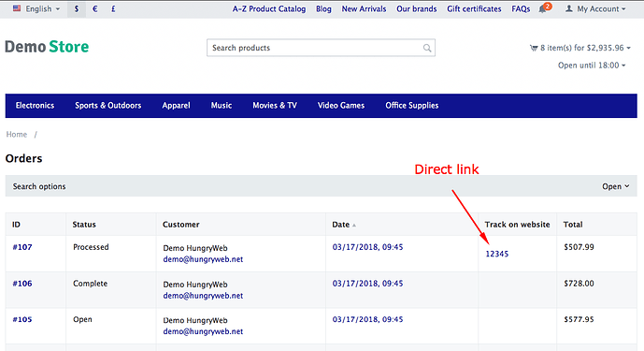The width and height of the screenshot is (644, 351).
Task: Open order #105
Action: [22, 319]
